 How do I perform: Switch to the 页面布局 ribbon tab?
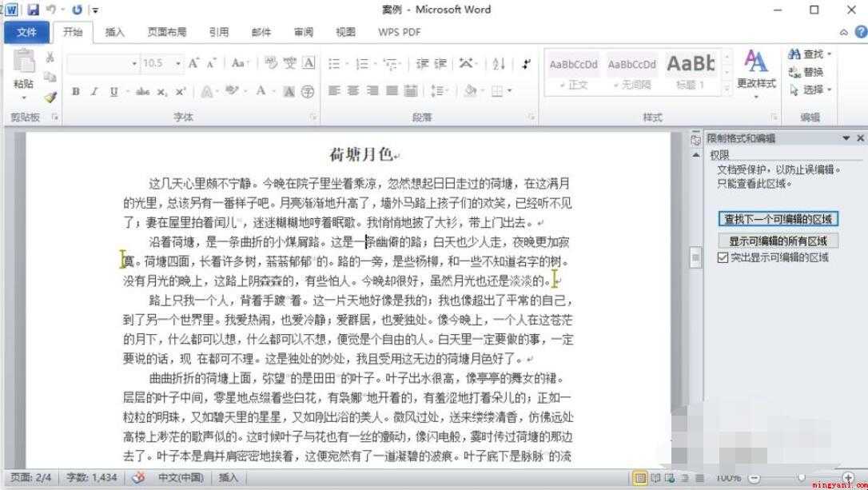coord(166,32)
